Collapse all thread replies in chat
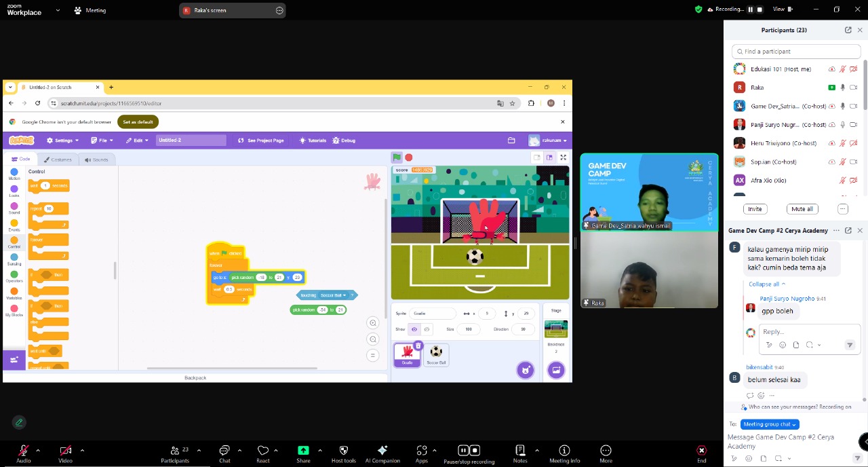Screen dimensions: 868x467 767,284
